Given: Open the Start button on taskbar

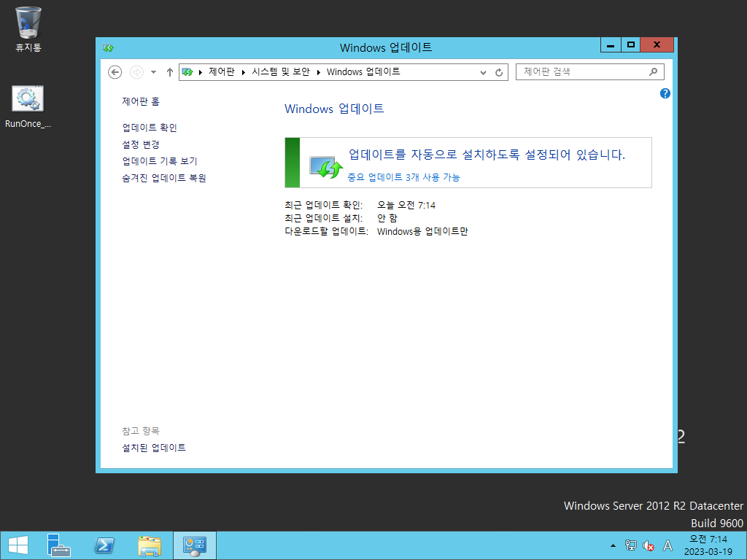Looking at the screenshot, I should pyautogui.click(x=18, y=545).
